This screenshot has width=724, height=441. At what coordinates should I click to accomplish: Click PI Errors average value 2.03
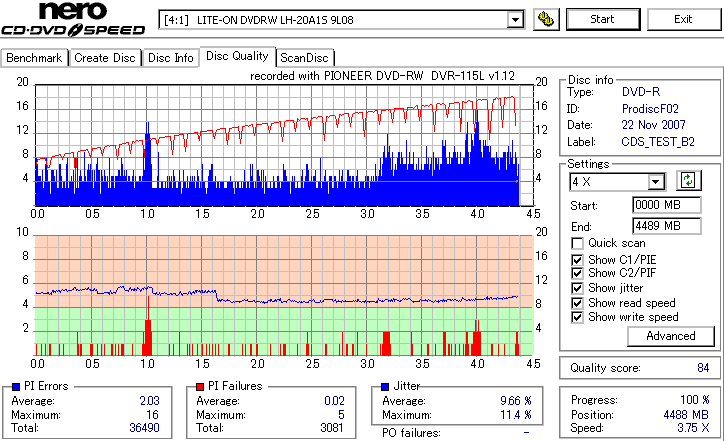149,401
